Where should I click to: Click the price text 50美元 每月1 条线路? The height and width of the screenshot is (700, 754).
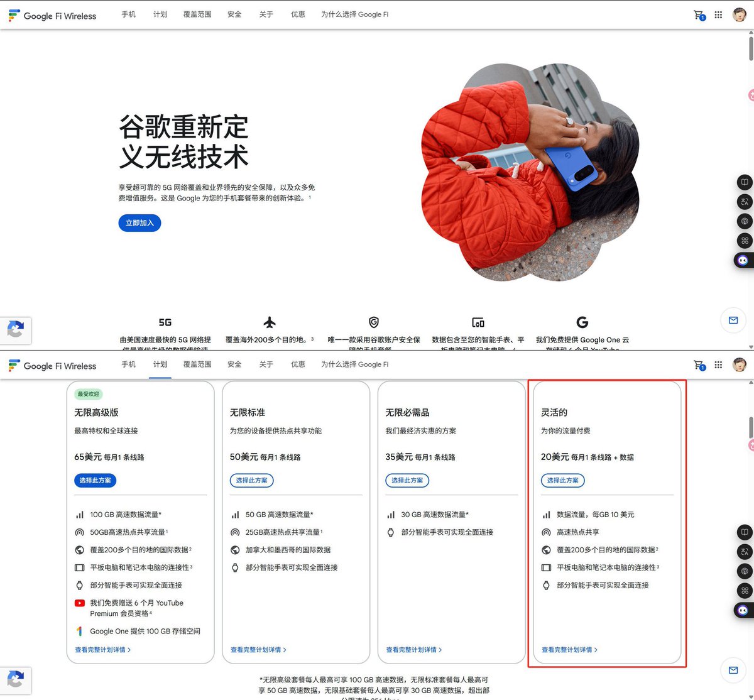(x=265, y=457)
